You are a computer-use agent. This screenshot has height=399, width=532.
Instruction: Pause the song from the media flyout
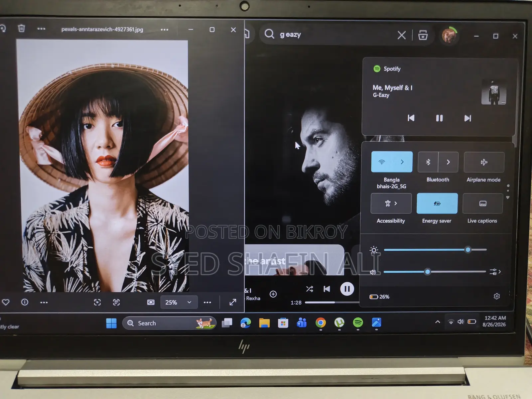[439, 118]
